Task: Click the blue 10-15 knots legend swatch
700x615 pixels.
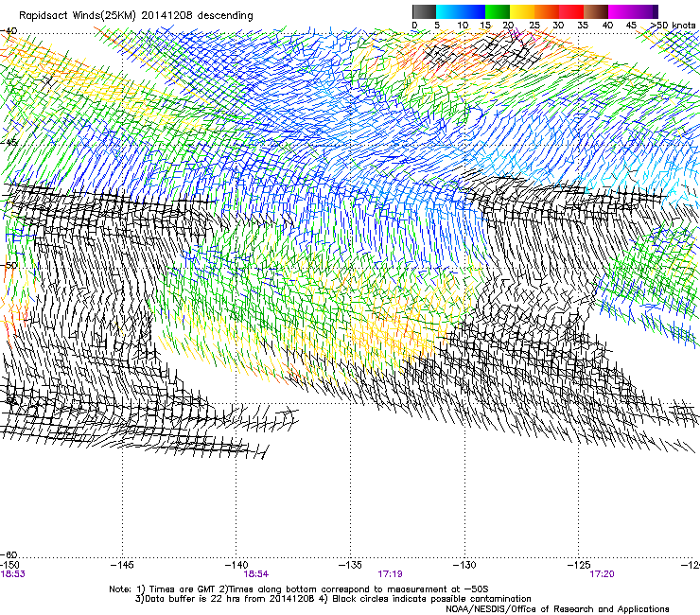Action: point(473,11)
